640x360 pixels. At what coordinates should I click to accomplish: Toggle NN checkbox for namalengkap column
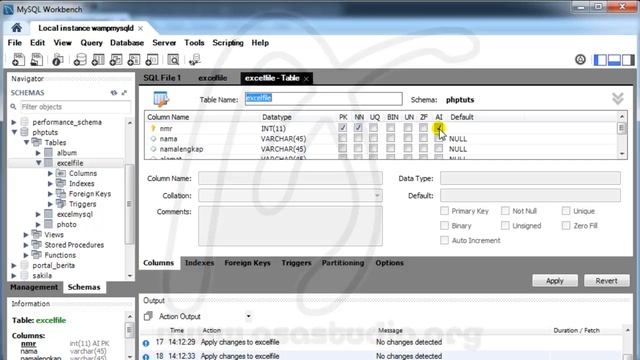[358, 149]
